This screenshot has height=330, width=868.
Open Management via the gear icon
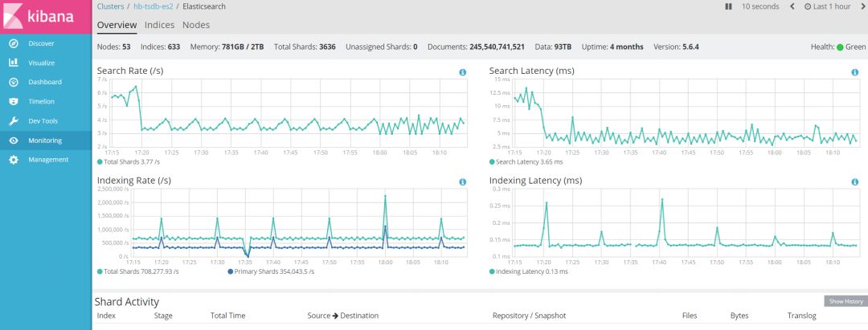(x=14, y=160)
